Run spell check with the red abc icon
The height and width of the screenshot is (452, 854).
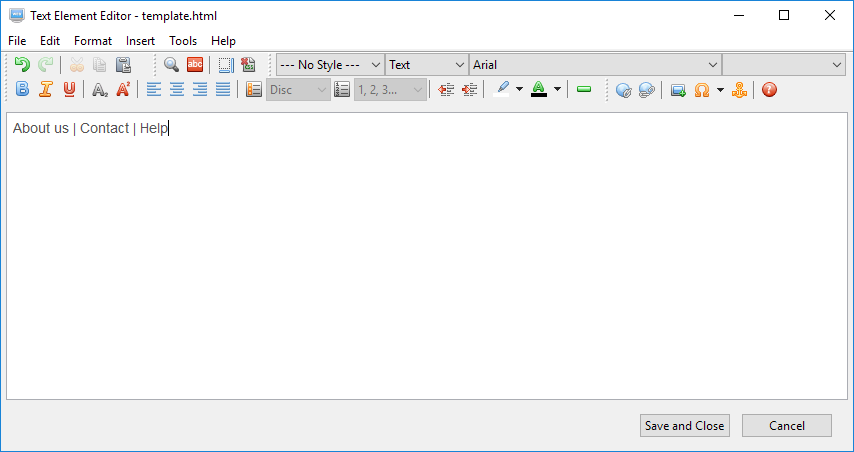coord(194,65)
